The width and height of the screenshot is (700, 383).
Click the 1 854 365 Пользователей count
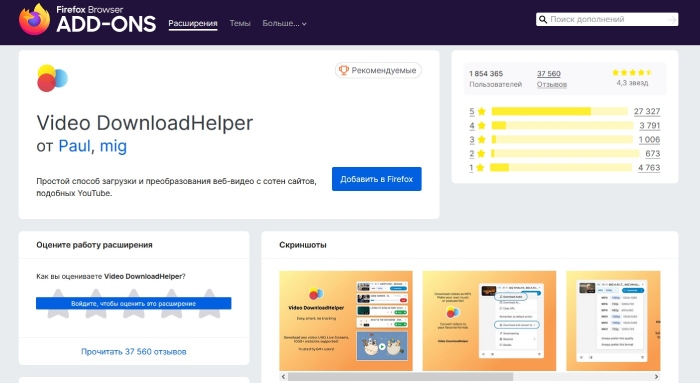coord(495,79)
